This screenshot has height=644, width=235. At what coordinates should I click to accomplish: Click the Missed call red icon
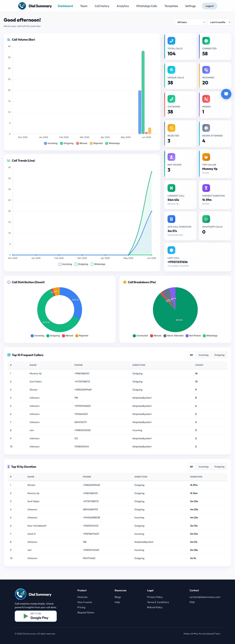pos(206,99)
